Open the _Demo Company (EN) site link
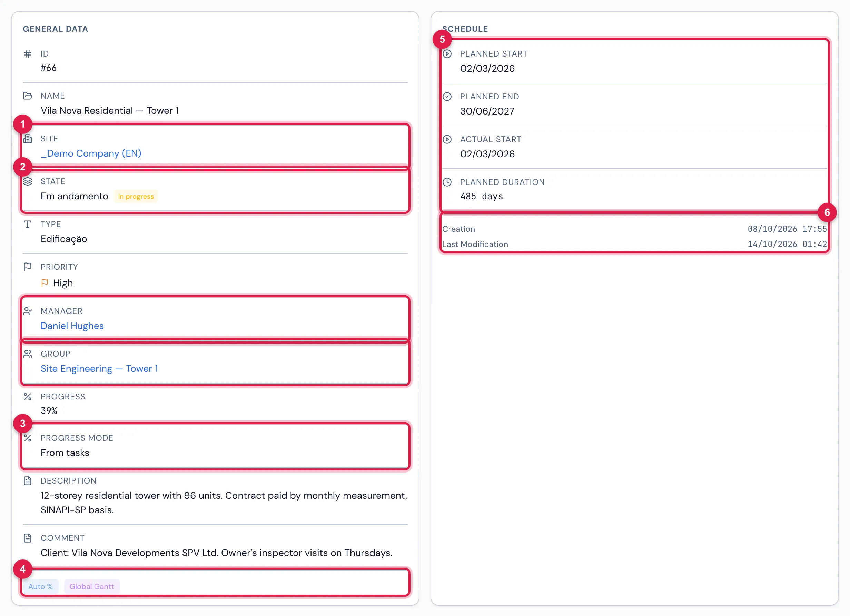This screenshot has width=850, height=616. [91, 153]
